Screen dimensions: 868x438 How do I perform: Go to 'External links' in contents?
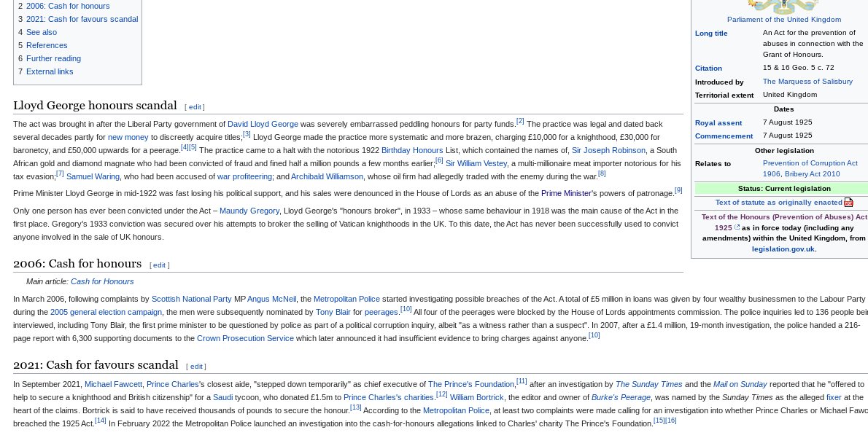pyautogui.click(x=50, y=72)
